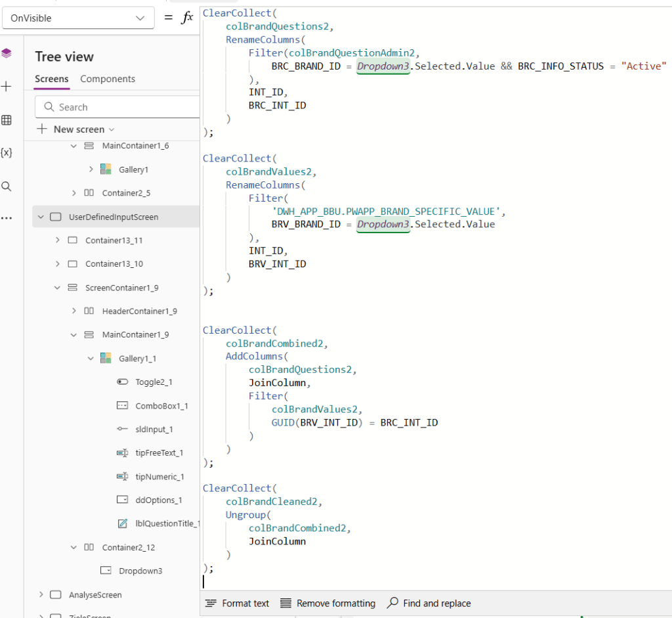Open the Tree view layers icon
The width and height of the screenshot is (672, 618).
point(7,53)
